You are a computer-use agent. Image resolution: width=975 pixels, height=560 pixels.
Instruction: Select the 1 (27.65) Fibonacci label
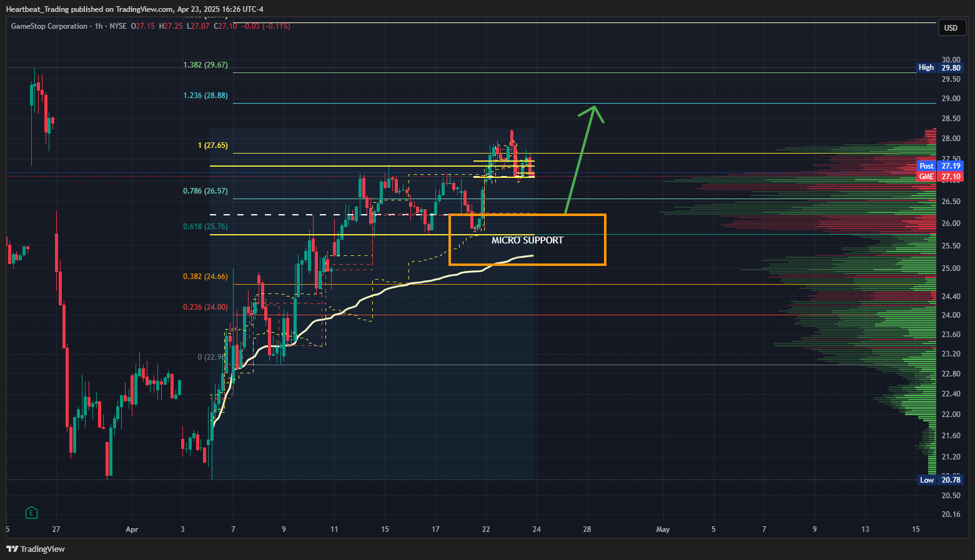coord(213,145)
